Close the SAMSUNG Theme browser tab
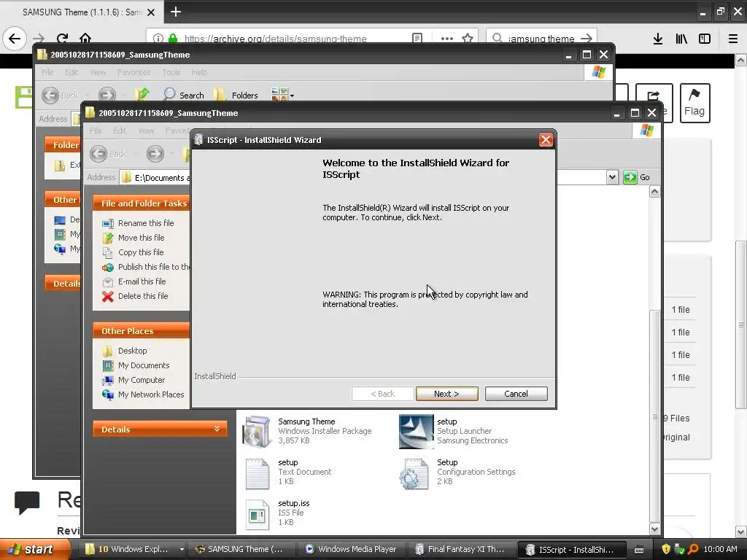The image size is (747, 560). tap(151, 12)
